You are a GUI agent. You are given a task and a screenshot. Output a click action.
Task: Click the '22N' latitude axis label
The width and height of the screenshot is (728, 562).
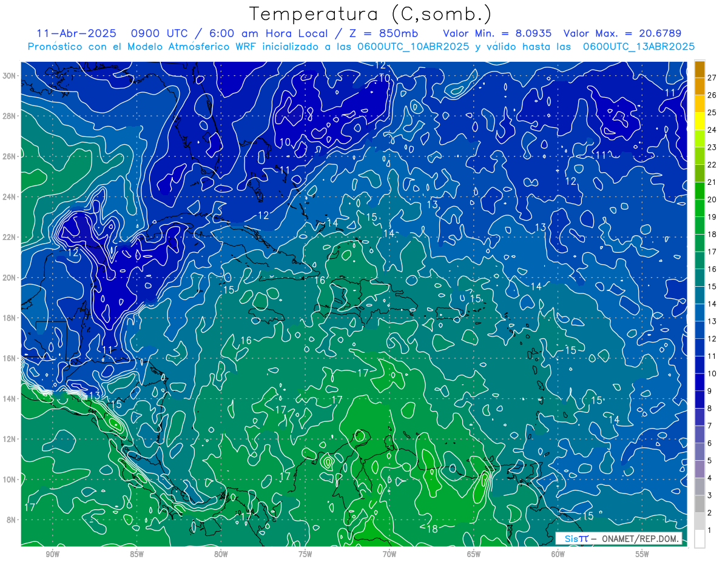point(8,237)
